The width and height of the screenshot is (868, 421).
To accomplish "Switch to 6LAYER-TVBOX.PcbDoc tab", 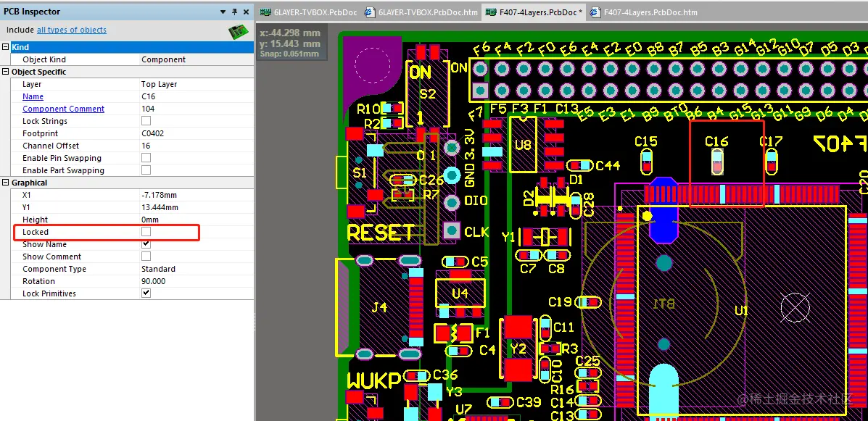I will pos(310,12).
